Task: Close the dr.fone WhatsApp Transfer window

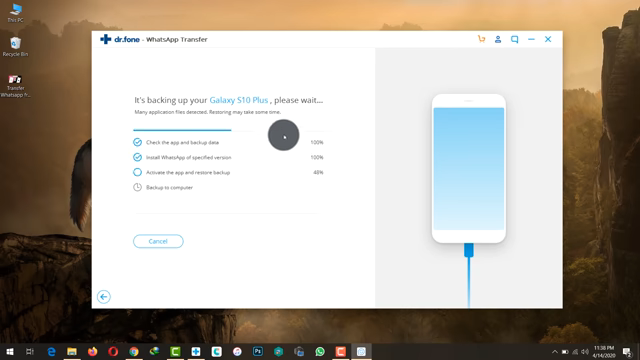Action: [x=548, y=39]
